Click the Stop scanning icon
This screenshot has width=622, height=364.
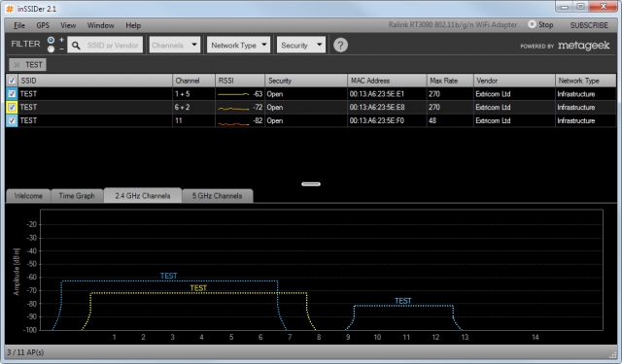click(x=532, y=24)
